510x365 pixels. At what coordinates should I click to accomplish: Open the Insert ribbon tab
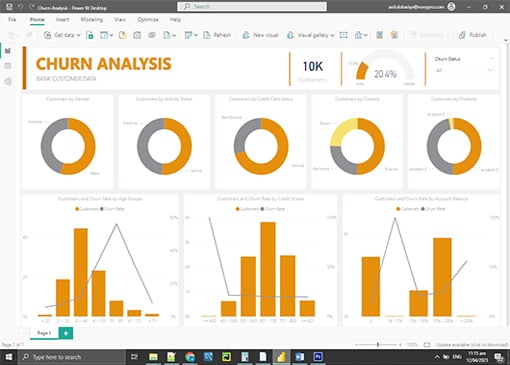(62, 20)
